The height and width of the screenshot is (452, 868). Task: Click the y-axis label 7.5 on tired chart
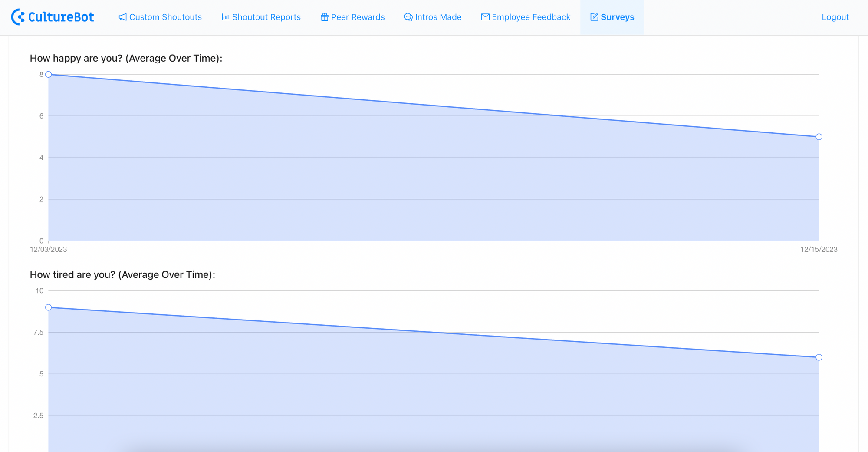point(38,332)
